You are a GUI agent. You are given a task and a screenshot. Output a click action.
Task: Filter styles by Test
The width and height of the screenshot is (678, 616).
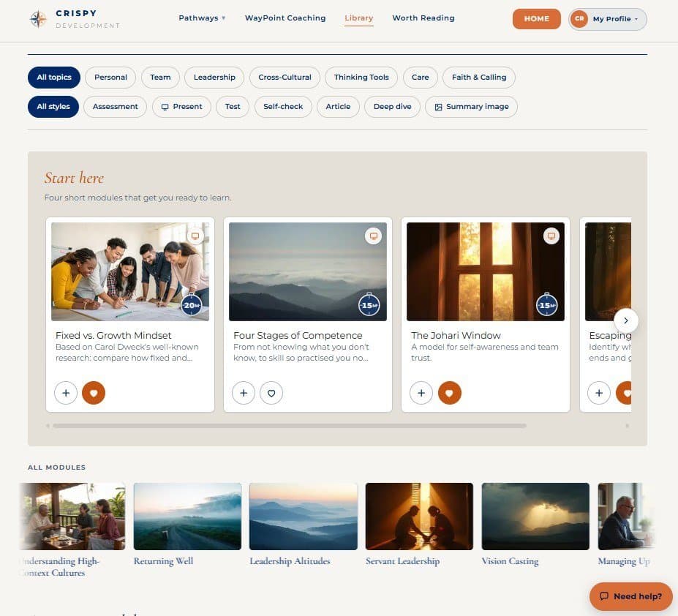pyautogui.click(x=233, y=107)
